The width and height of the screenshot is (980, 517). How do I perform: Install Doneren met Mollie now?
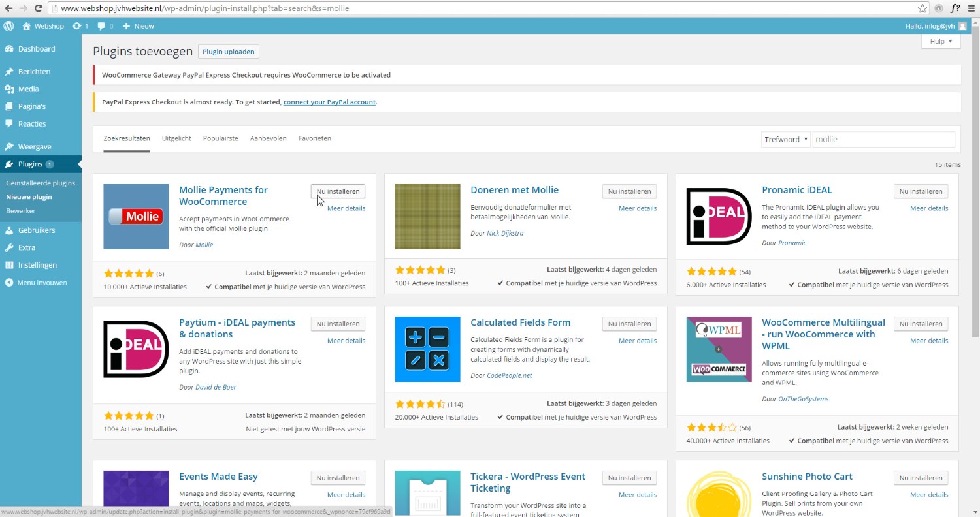(629, 191)
